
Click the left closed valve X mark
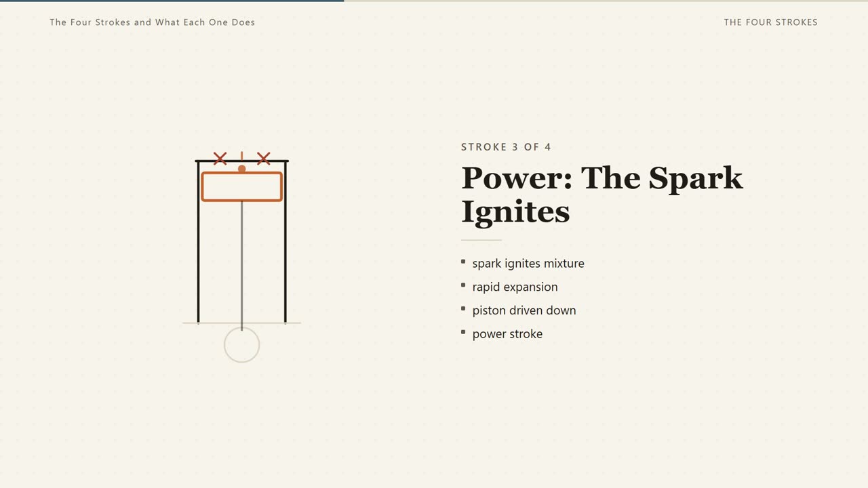click(220, 159)
